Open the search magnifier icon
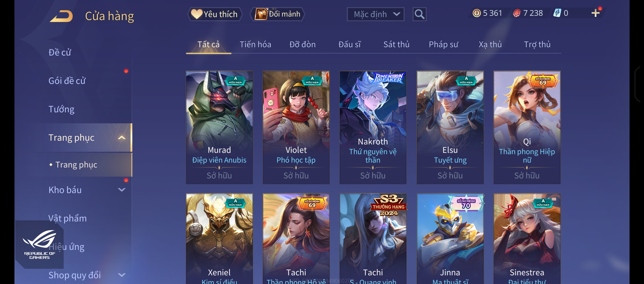This screenshot has height=284, width=644. [419, 14]
